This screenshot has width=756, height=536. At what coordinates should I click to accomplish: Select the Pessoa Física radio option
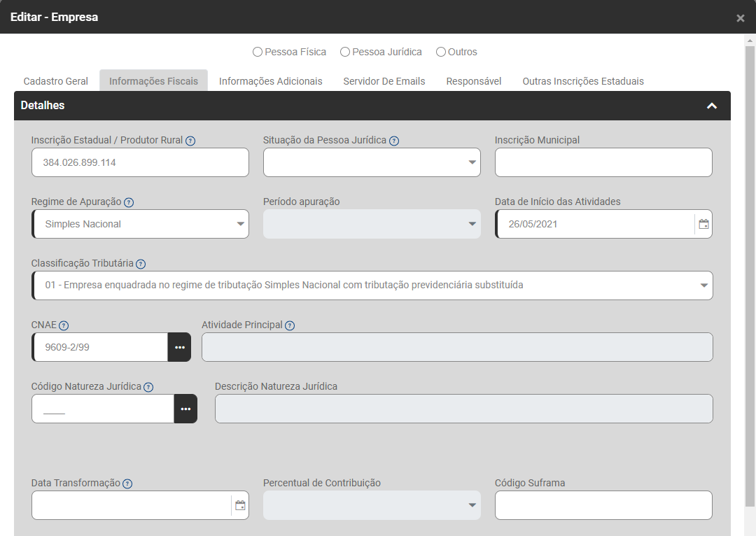258,52
